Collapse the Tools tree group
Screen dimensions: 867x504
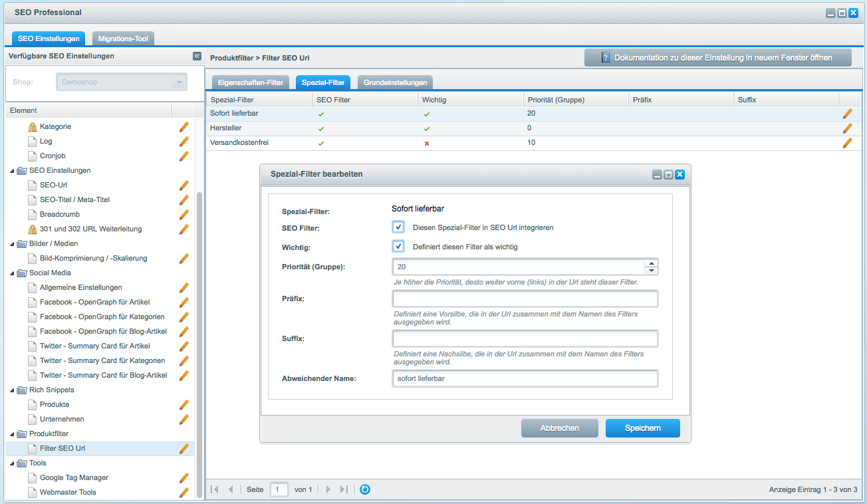coord(13,463)
